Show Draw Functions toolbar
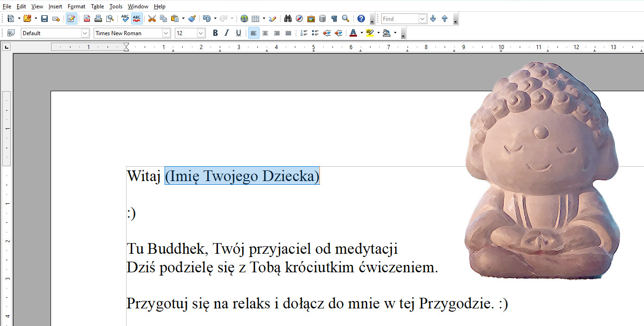Image resolution: width=644 pixels, height=326 pixels. [273, 19]
